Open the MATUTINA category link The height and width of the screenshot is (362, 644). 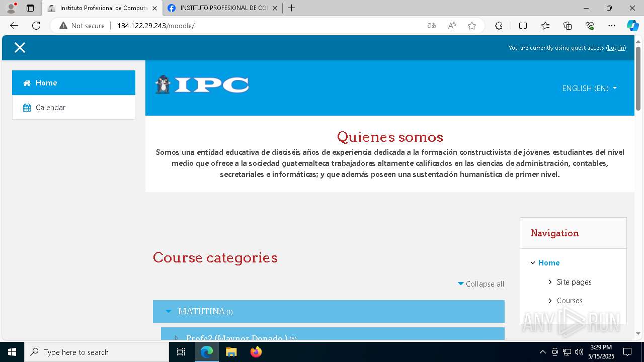coord(202,311)
